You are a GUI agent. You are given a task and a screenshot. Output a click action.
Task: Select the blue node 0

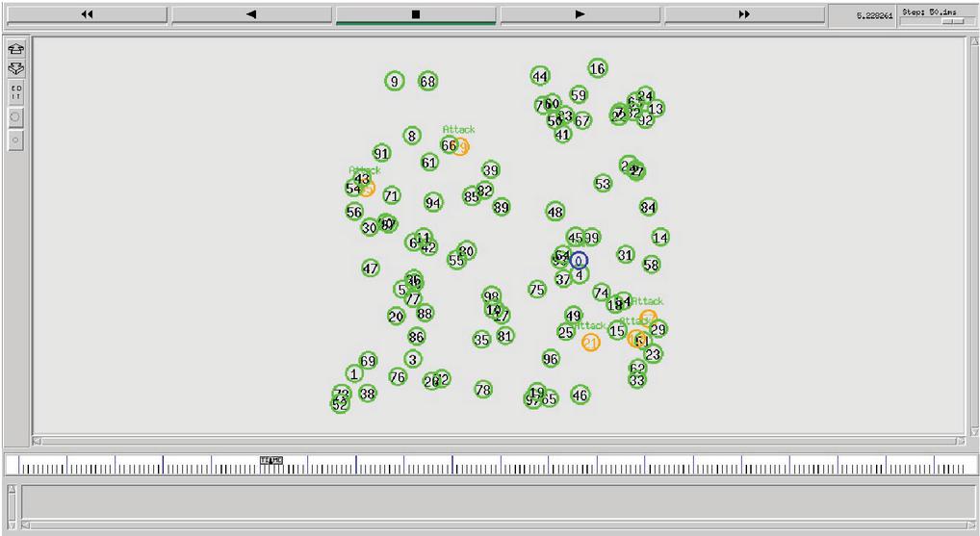[x=578, y=260]
